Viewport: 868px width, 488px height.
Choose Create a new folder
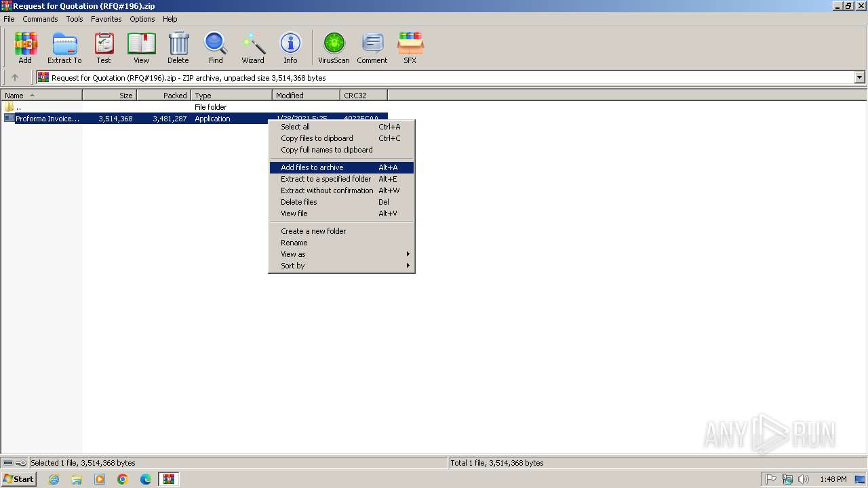342,231
